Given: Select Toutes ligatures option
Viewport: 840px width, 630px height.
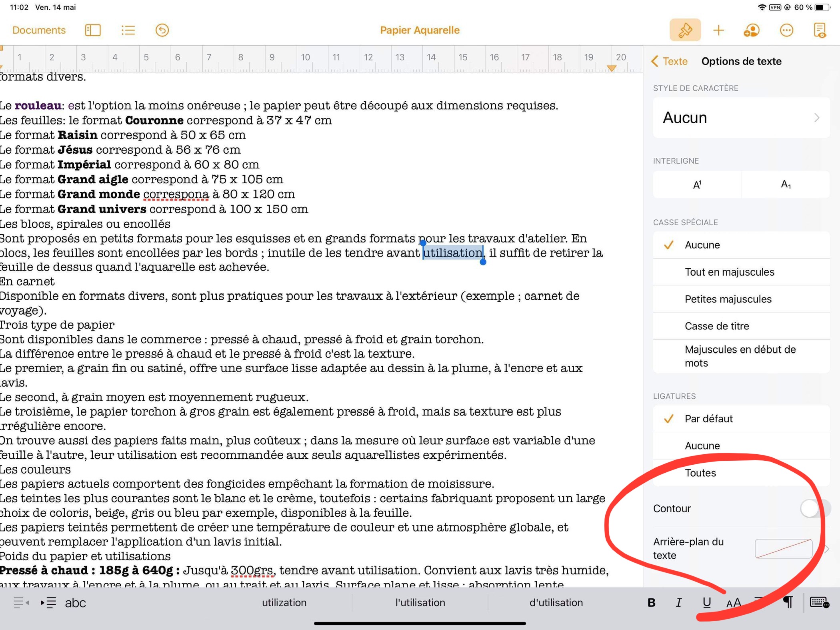Looking at the screenshot, I should (700, 473).
